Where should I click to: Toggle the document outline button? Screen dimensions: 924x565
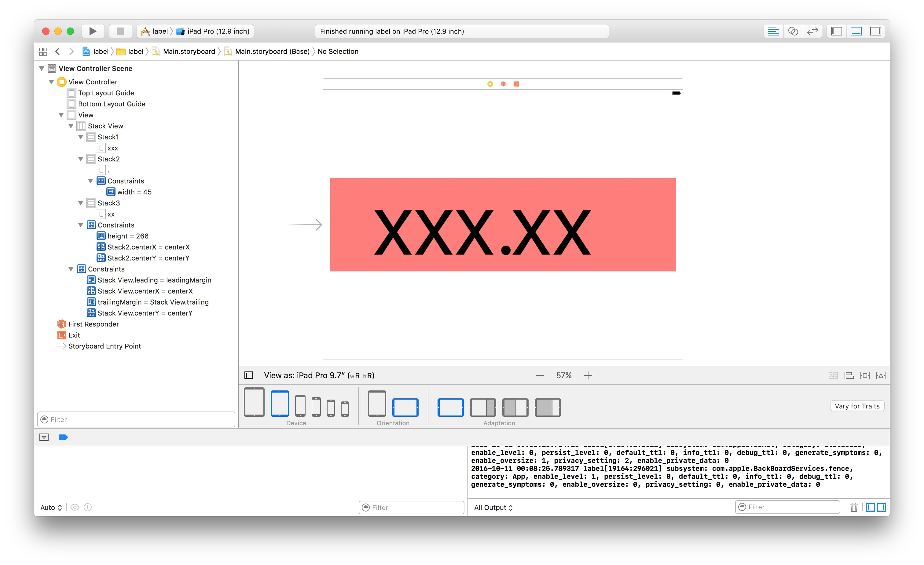[249, 375]
